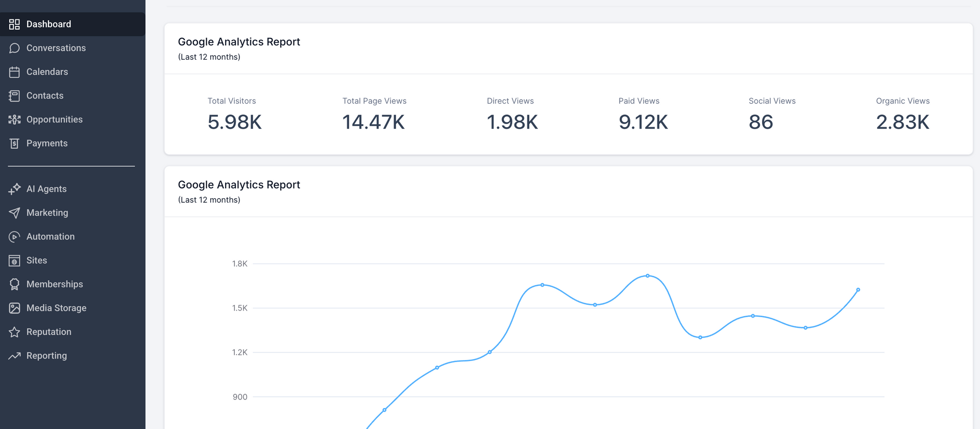Click the Organic Views value 2.83K
980x429 pixels.
click(x=903, y=122)
